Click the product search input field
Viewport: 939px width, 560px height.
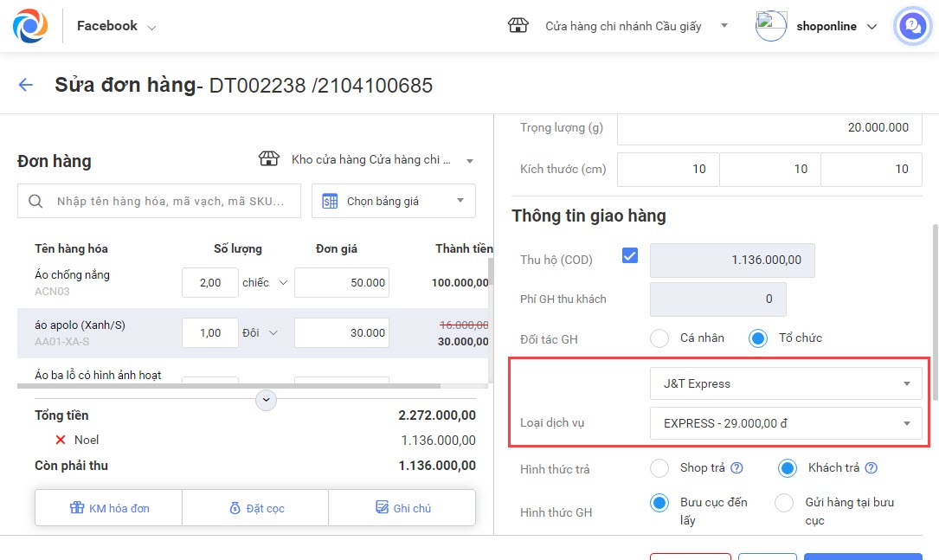169,201
